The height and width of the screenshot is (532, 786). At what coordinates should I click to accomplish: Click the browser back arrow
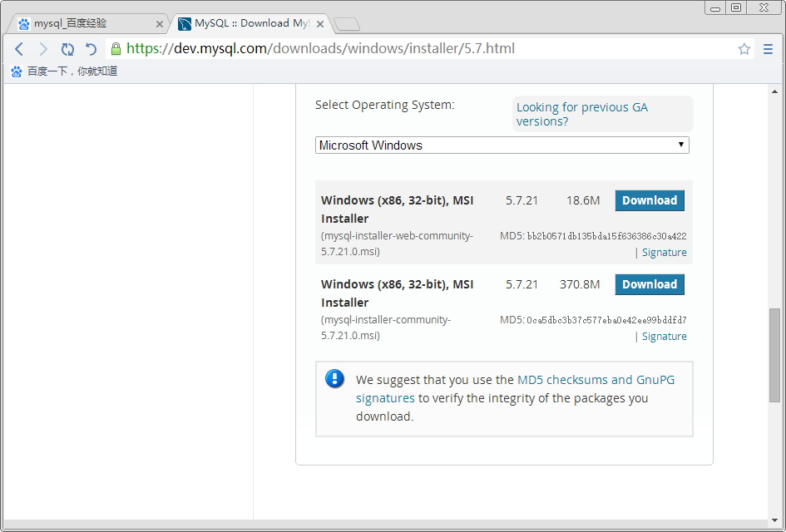(x=19, y=49)
